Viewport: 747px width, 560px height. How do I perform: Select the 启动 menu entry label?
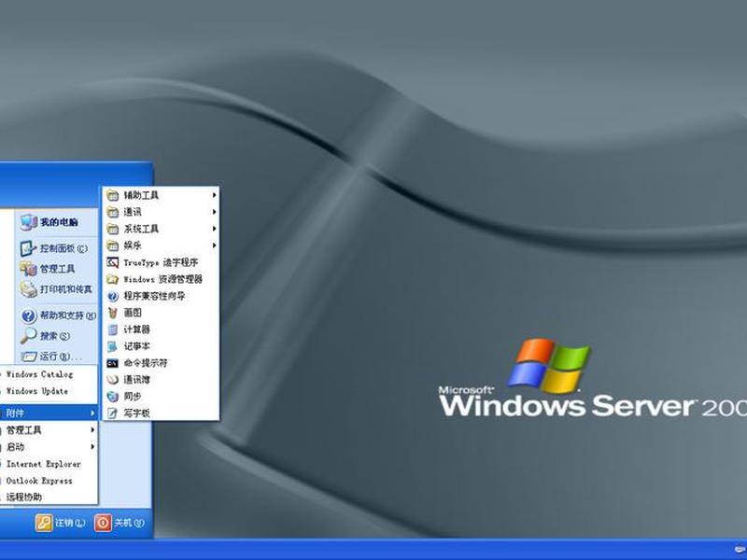15,447
